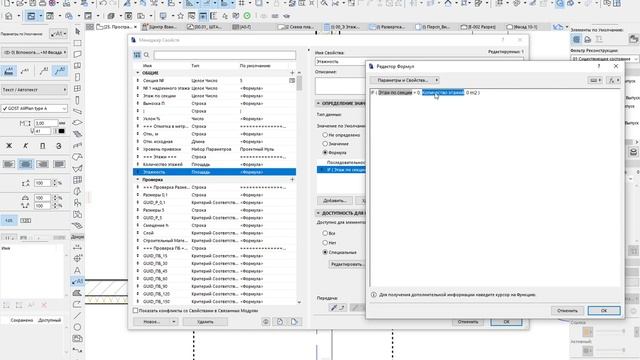
Task: Open the fx functions dropdown in Formula Editor
Action: point(613,80)
